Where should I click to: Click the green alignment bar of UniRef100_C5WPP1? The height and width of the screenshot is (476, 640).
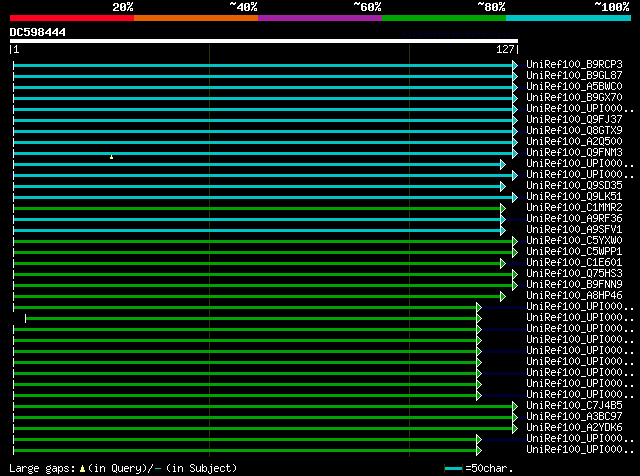pos(263,253)
